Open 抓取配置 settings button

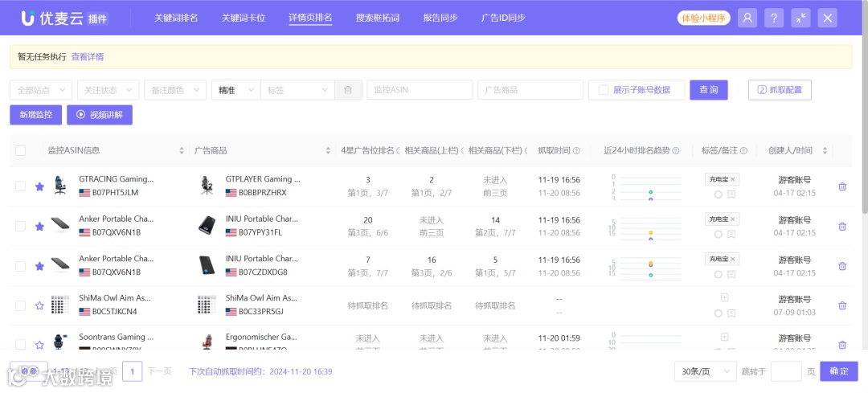(780, 90)
